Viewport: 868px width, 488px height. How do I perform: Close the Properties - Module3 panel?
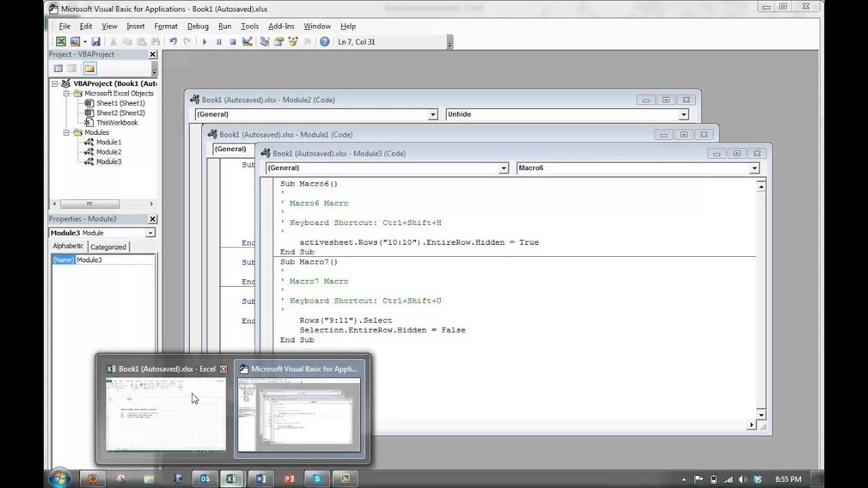coord(153,219)
